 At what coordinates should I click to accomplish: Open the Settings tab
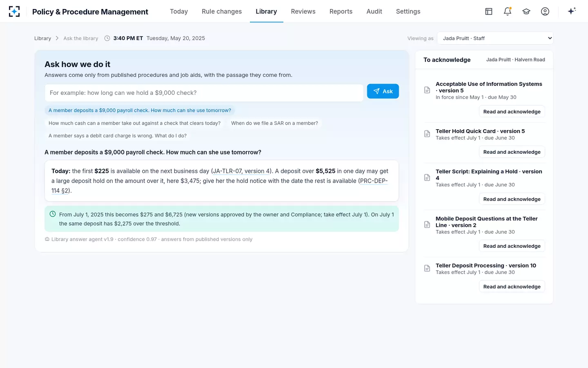pos(408,11)
